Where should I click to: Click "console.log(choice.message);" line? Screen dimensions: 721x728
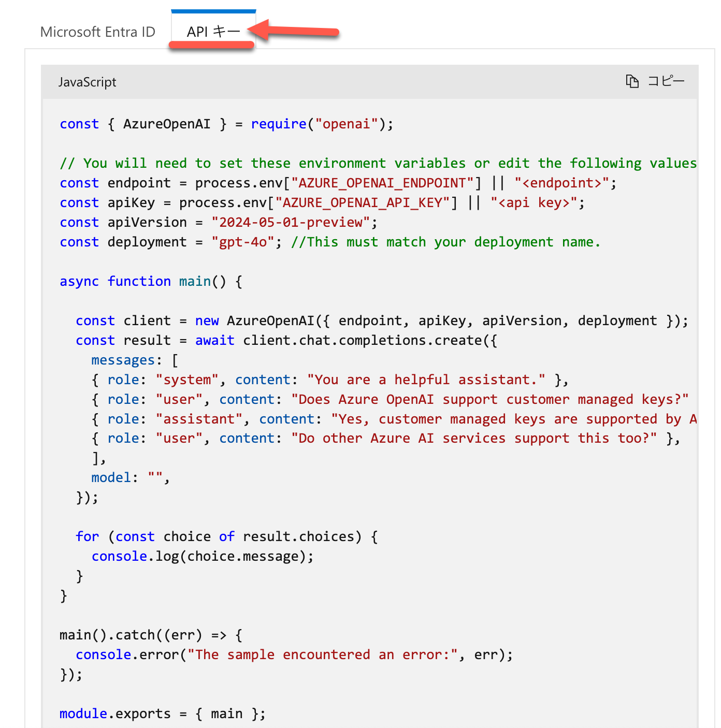tap(203, 557)
